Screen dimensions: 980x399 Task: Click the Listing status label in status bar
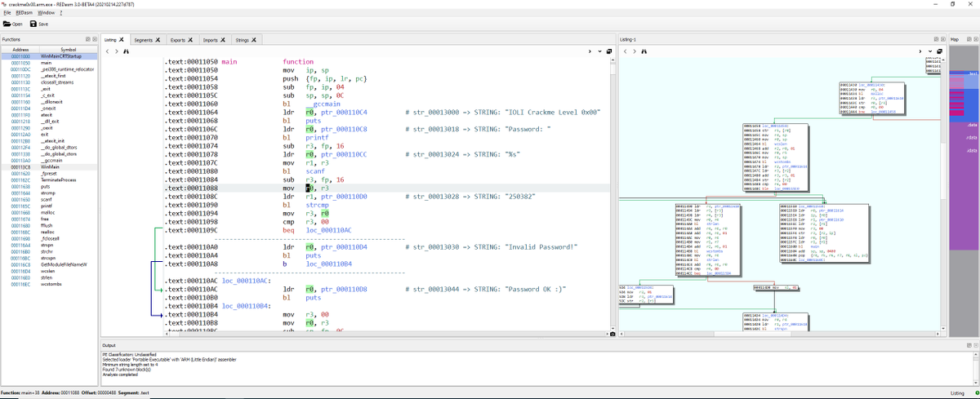coord(956,393)
